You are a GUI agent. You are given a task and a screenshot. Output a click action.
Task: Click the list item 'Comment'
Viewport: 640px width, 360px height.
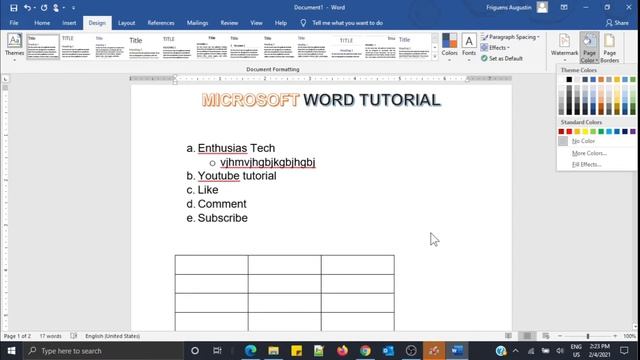pyautogui.click(x=222, y=204)
